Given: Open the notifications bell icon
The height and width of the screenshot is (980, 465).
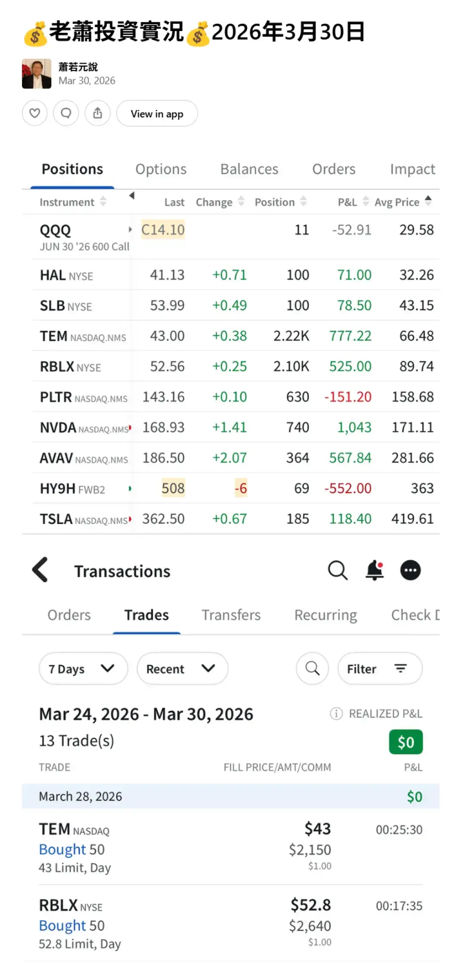Looking at the screenshot, I should [x=375, y=571].
